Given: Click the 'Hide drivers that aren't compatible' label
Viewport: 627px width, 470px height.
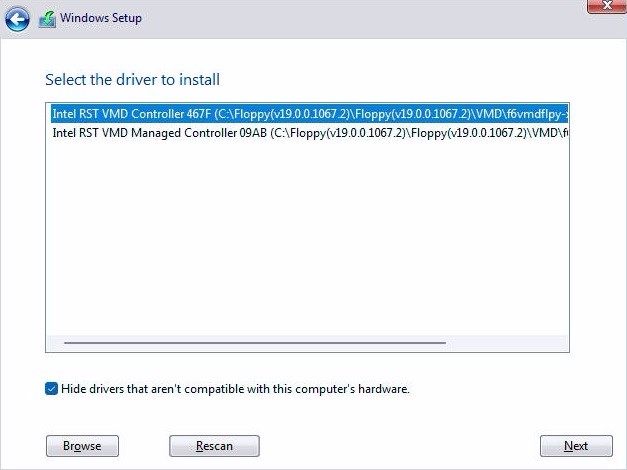Looking at the screenshot, I should [235, 388].
